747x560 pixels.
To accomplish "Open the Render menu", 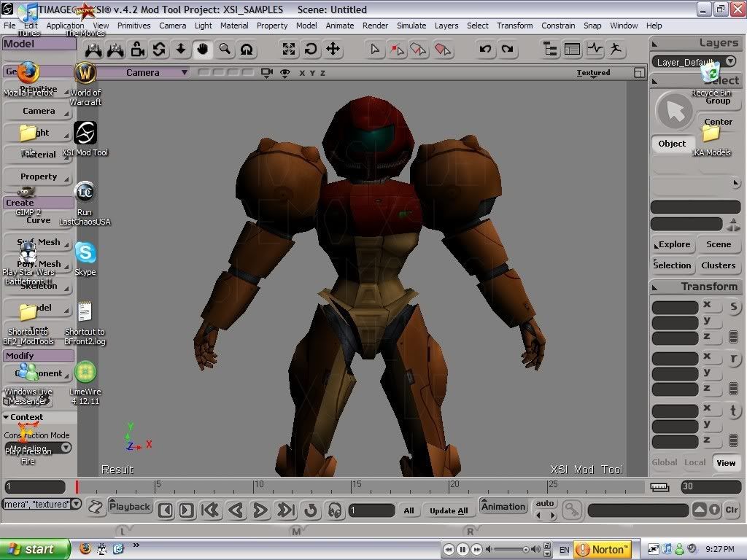I will coord(375,26).
